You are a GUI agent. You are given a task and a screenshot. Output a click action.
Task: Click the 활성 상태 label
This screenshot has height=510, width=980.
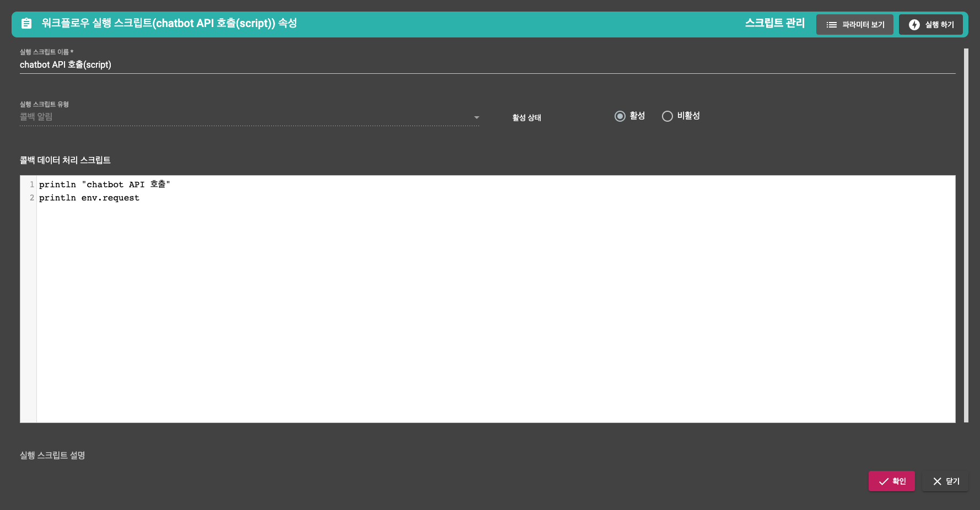526,118
